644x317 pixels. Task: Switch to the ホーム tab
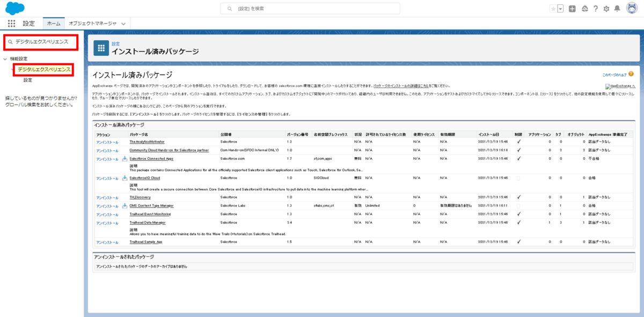[x=54, y=24]
